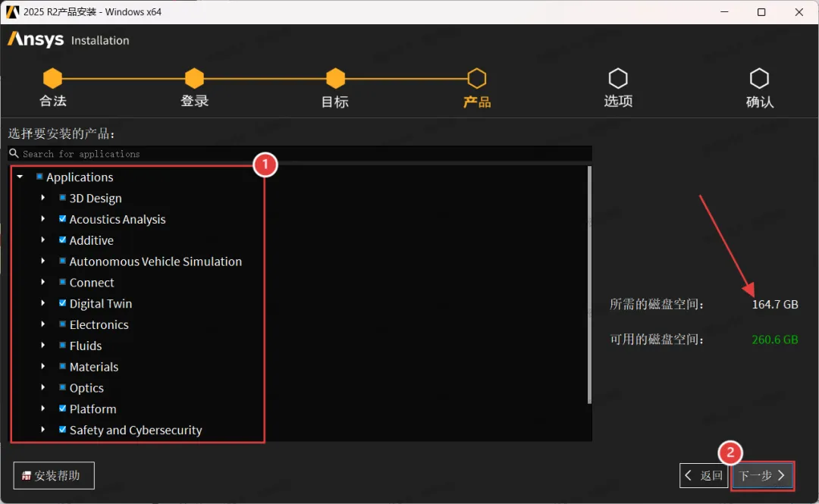Click the 选择要安装的产品 heading
The height and width of the screenshot is (504, 819).
tap(61, 133)
